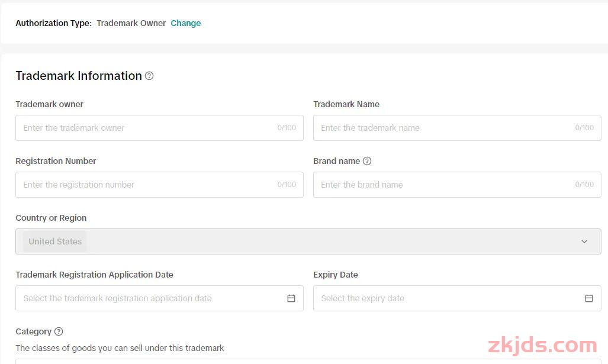The image size is (608, 364).
Task: Open the Trademark Information help icon
Action: 149,76
